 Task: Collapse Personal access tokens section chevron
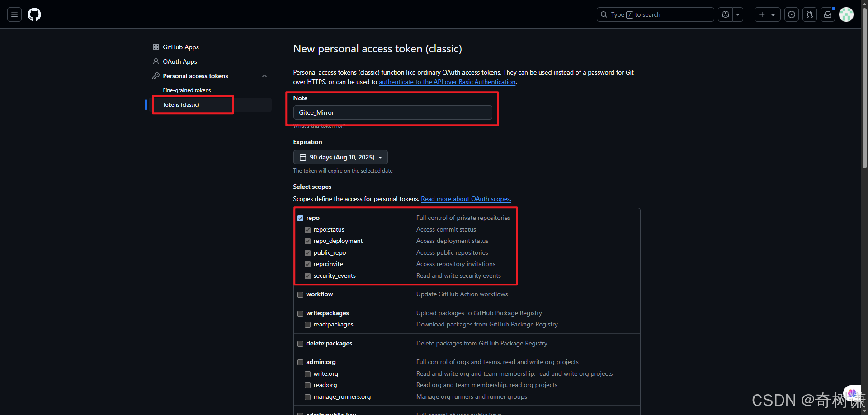click(x=264, y=76)
